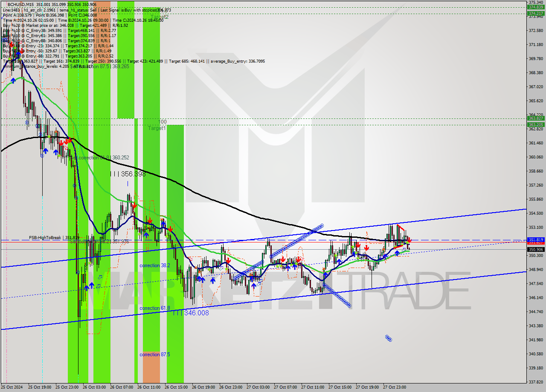This screenshot has height=392, width=546.
Task: Click the 365.620 price axis label
Action: pyautogui.click(x=536, y=101)
